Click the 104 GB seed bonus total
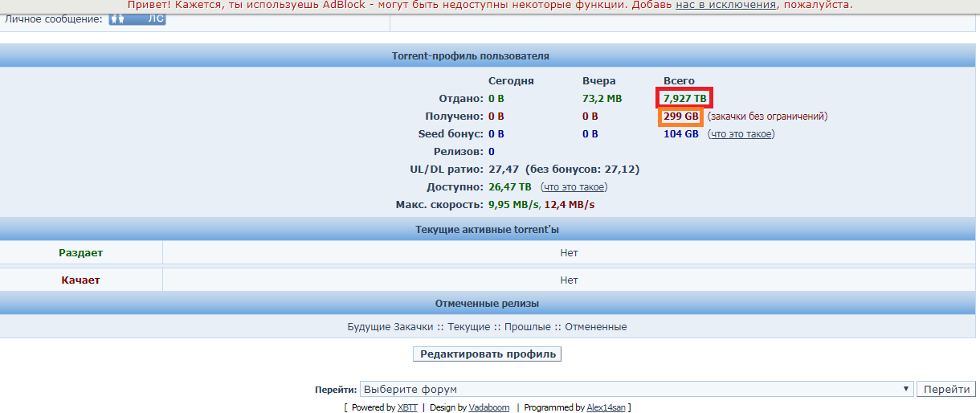Viewport: 980px width, 413px height. 680,134
